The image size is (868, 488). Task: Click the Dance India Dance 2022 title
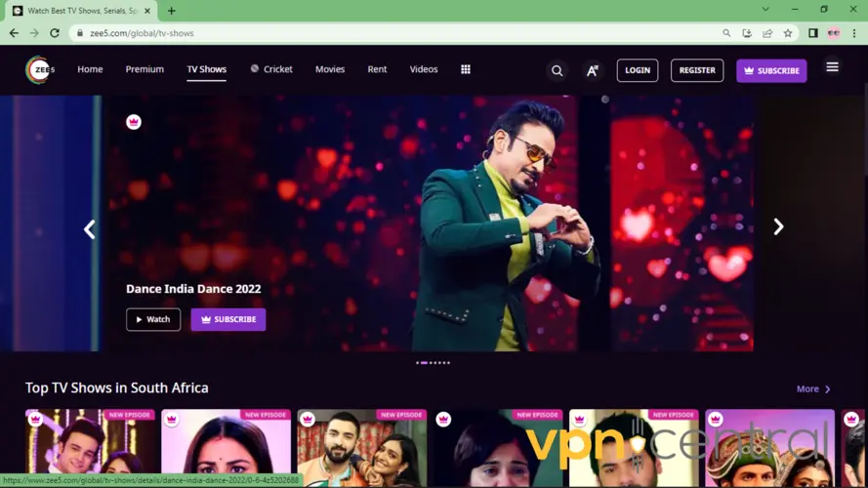[193, 289]
